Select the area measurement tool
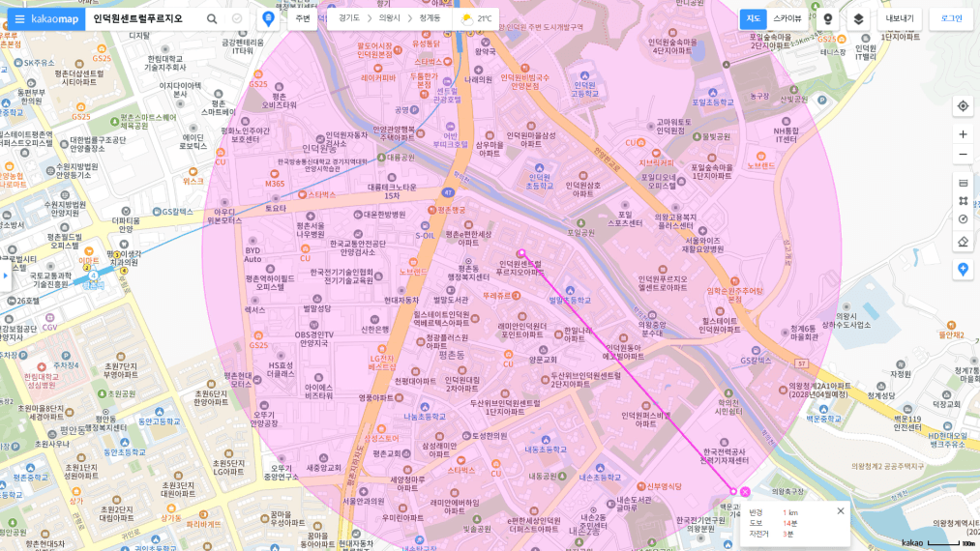Screen dimensions: 980x551 tap(964, 201)
